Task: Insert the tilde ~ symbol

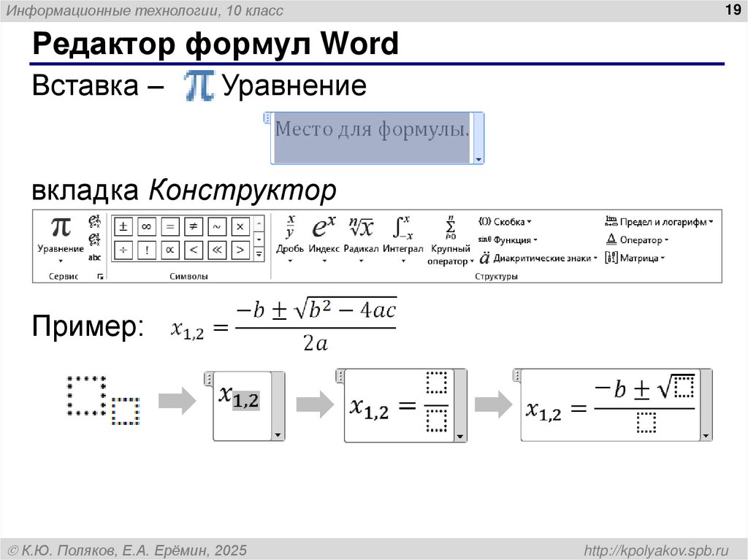Action: [216, 226]
